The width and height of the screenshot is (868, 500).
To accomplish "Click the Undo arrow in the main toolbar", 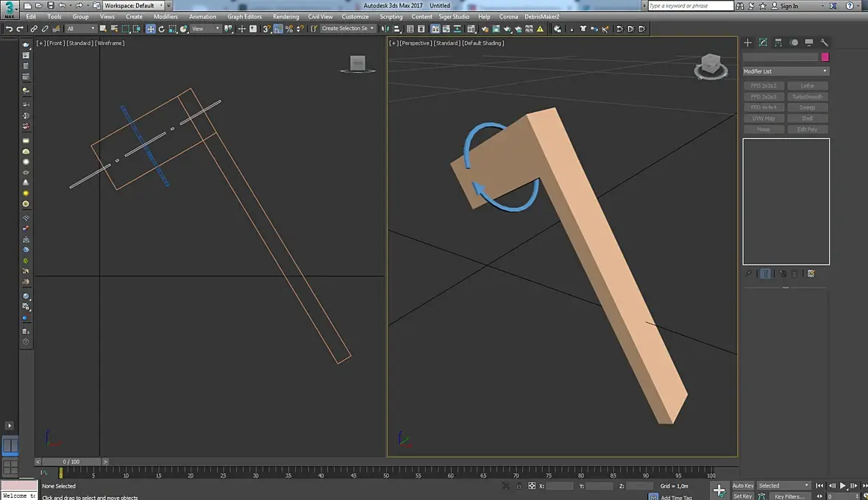I will [x=9, y=29].
